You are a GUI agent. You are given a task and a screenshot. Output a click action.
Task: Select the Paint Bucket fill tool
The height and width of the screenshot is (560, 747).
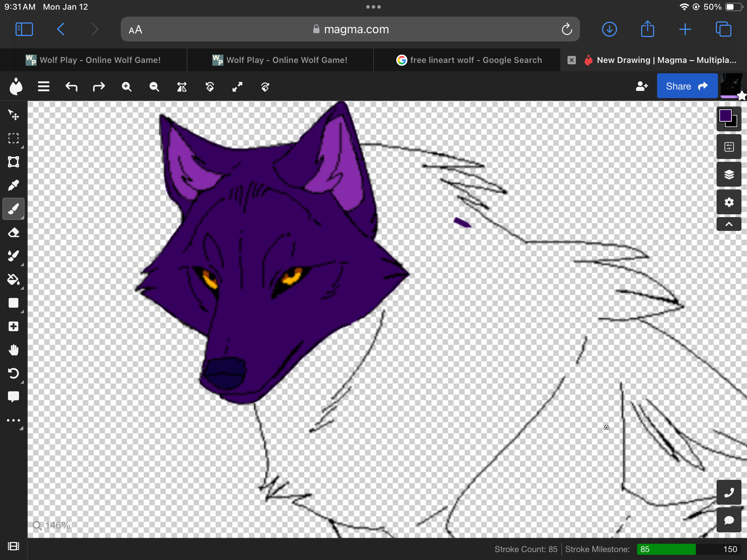[x=13, y=279]
